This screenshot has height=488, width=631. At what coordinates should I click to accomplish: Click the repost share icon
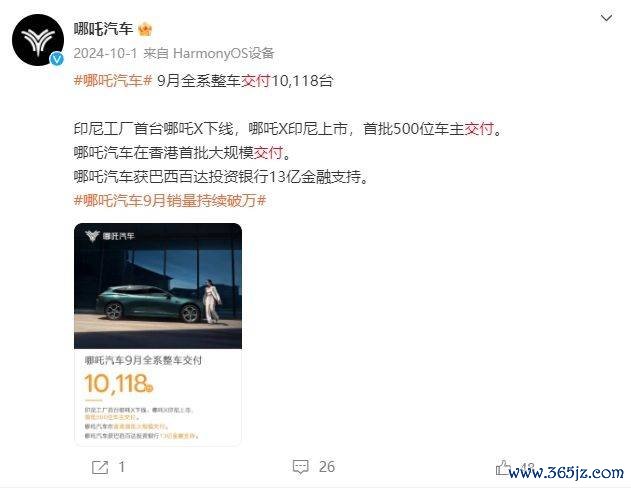coord(100,467)
